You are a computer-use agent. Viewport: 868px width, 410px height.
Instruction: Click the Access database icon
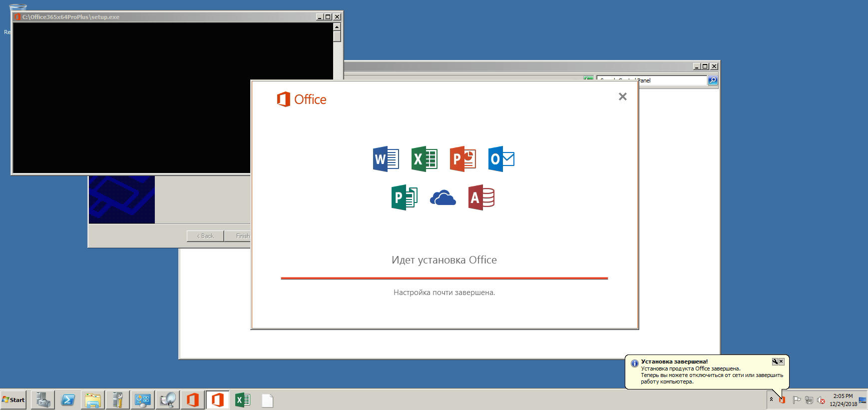(481, 198)
